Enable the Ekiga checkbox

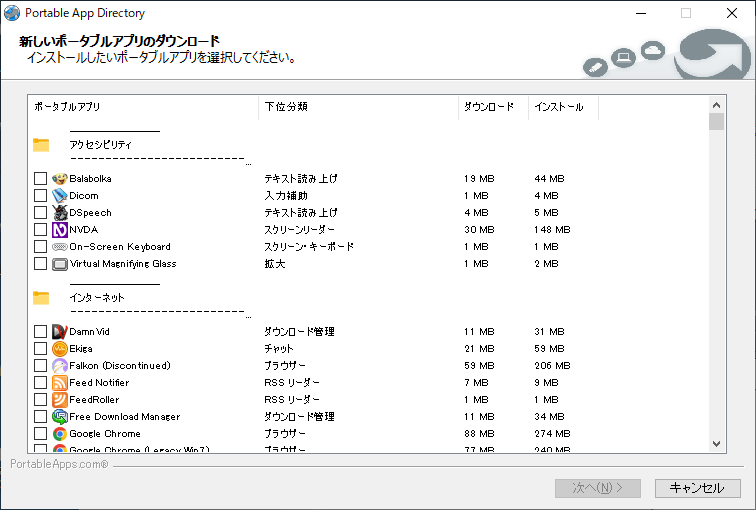pyautogui.click(x=40, y=349)
